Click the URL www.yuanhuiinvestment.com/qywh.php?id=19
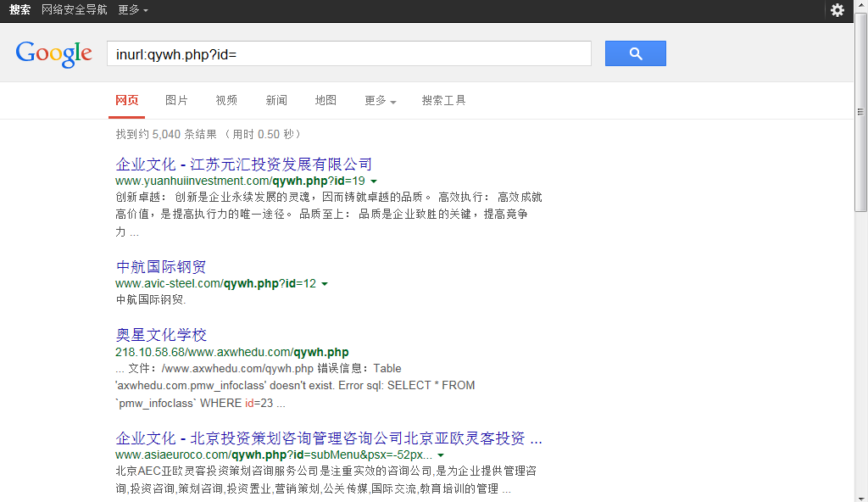The image size is (868, 502). [240, 181]
